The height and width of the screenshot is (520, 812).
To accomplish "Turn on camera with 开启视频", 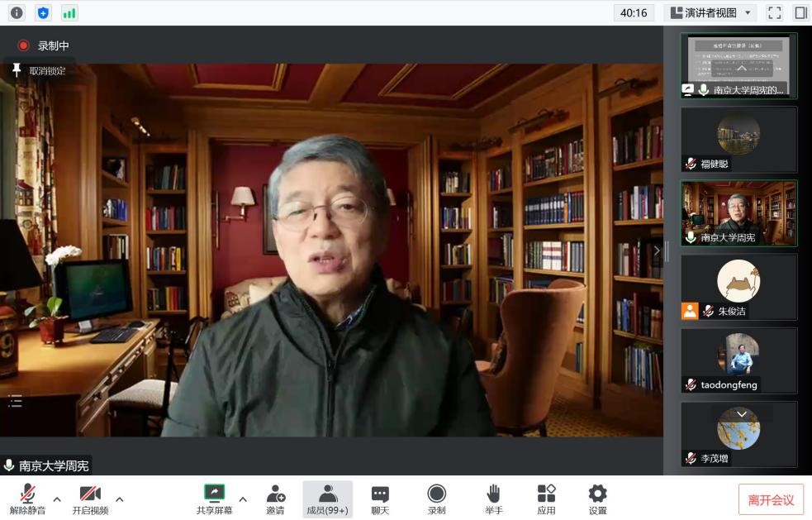I will click(x=90, y=499).
